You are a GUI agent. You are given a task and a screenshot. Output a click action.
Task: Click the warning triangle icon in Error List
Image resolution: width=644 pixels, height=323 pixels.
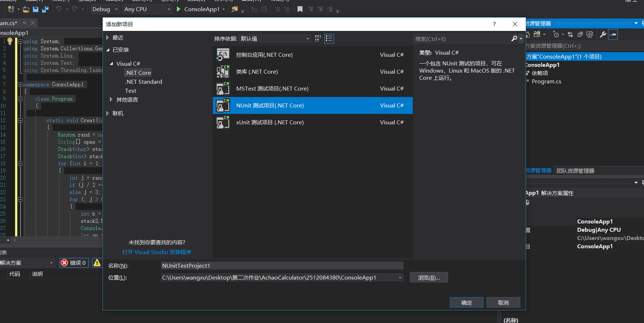pos(97,263)
